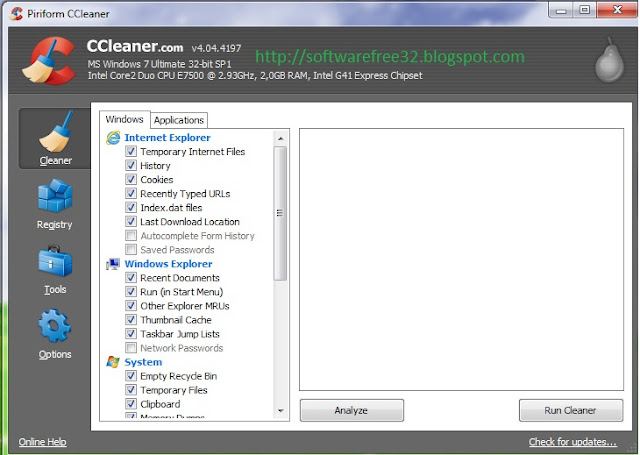Click in the empty results panel
This screenshot has width=640, height=455.
click(461, 260)
